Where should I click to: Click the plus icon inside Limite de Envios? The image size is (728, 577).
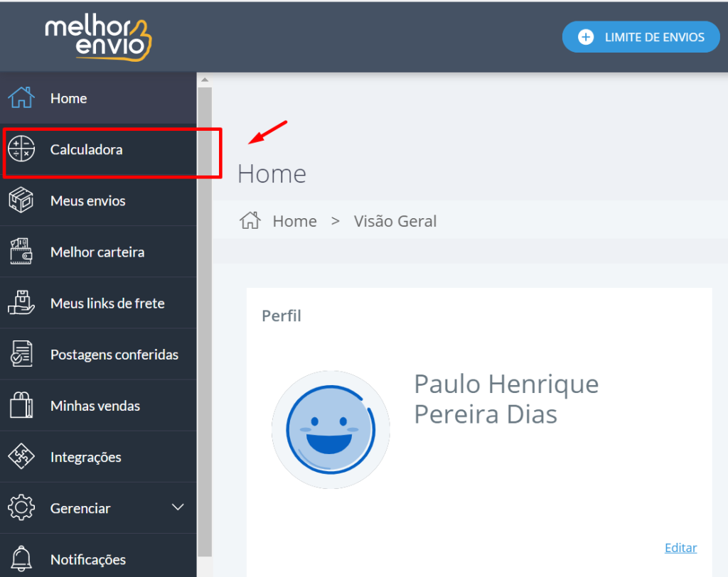(587, 37)
